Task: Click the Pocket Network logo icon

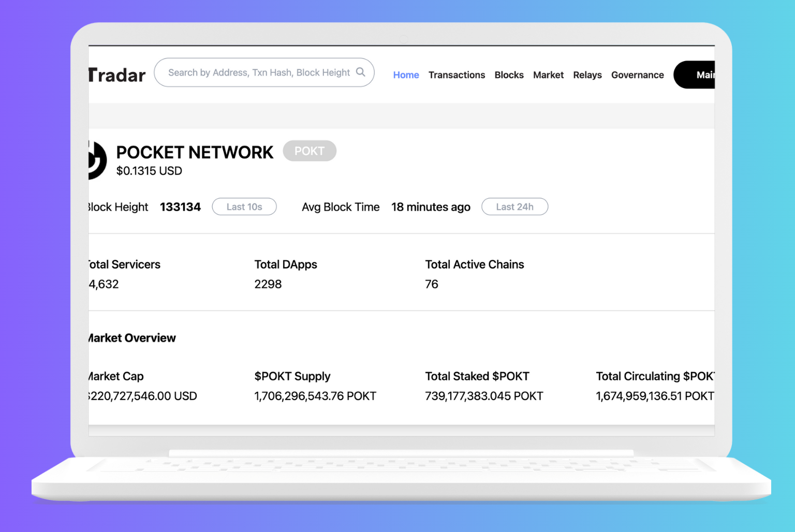Action: [x=97, y=160]
